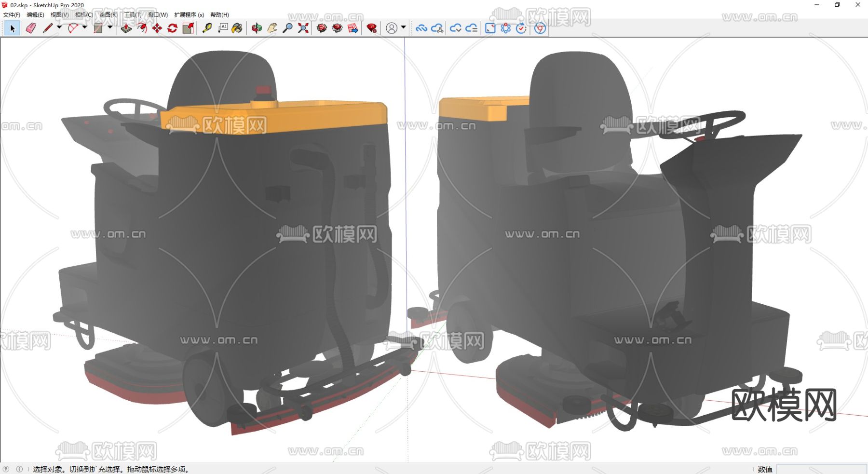Expand the Line tool dropdown arrow
The image size is (868, 474).
(59, 27)
